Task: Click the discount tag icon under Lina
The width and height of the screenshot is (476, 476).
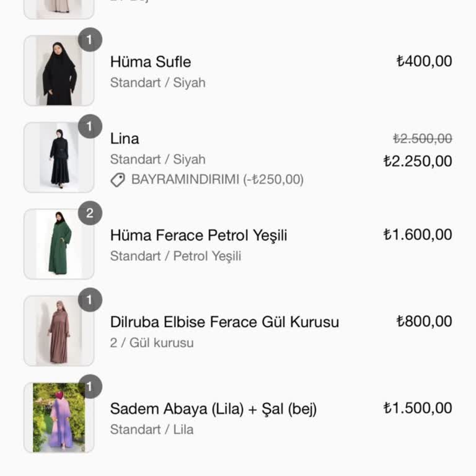Action: (x=117, y=180)
